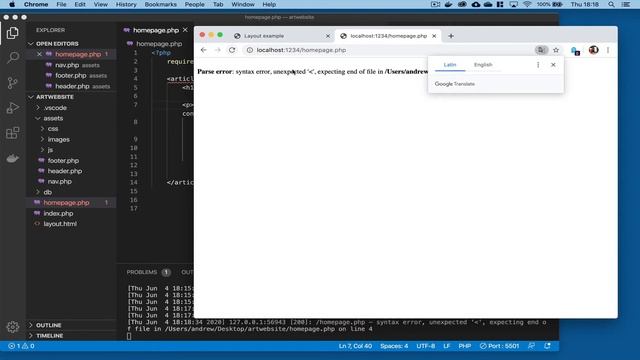Click the LF end of line setting
The image size is (640, 360).
[447, 346]
